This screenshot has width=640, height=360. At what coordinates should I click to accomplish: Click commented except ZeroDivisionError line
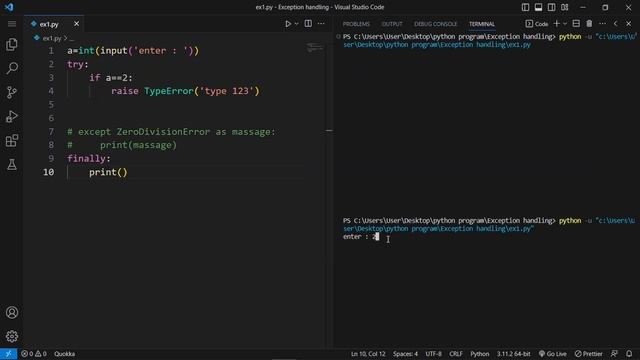coord(171,132)
